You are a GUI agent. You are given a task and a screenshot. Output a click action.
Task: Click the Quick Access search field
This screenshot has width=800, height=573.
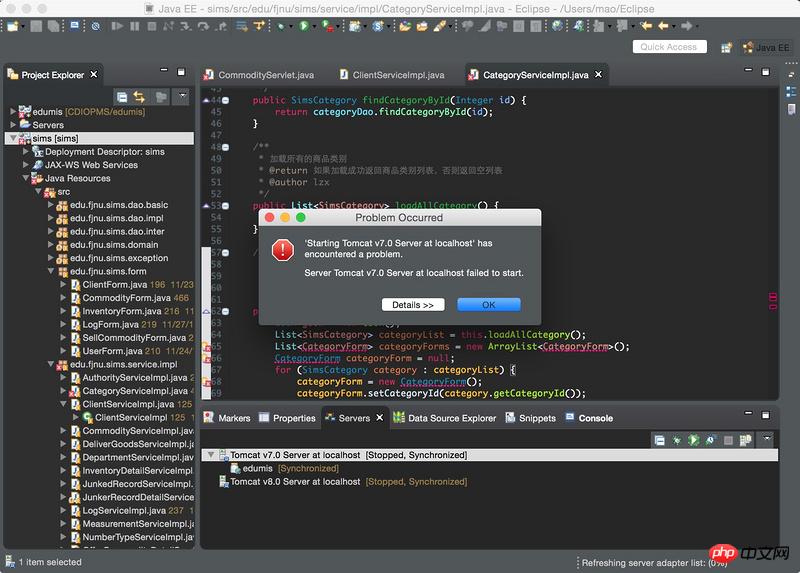(669, 47)
